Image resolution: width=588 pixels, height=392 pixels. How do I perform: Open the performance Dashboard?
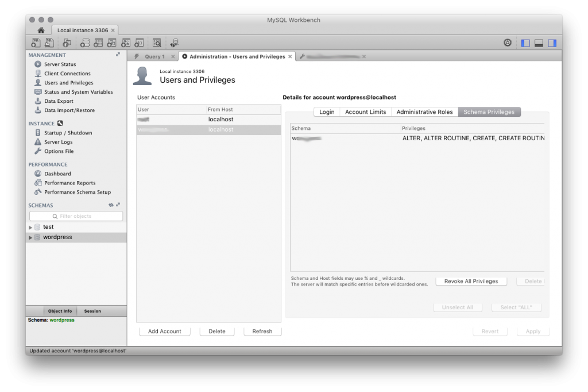pos(57,174)
